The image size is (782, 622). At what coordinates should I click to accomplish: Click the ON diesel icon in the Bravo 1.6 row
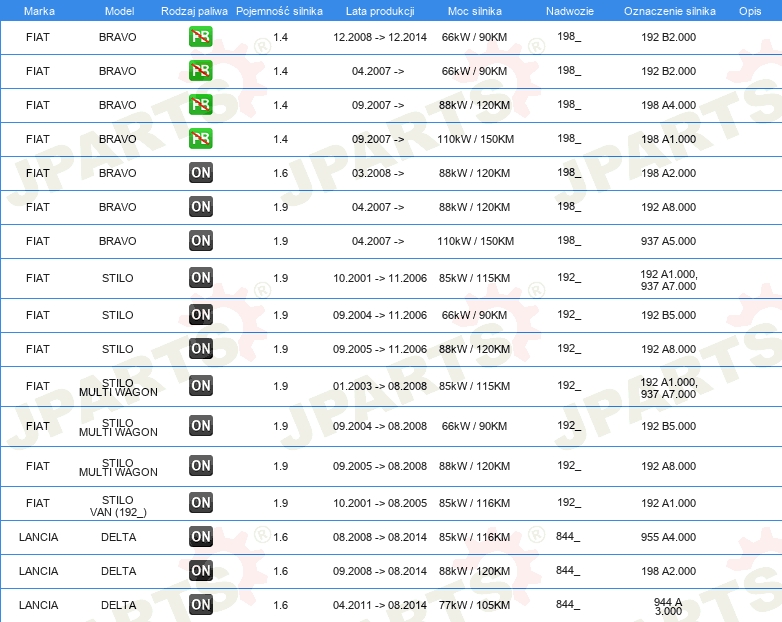[x=200, y=173]
